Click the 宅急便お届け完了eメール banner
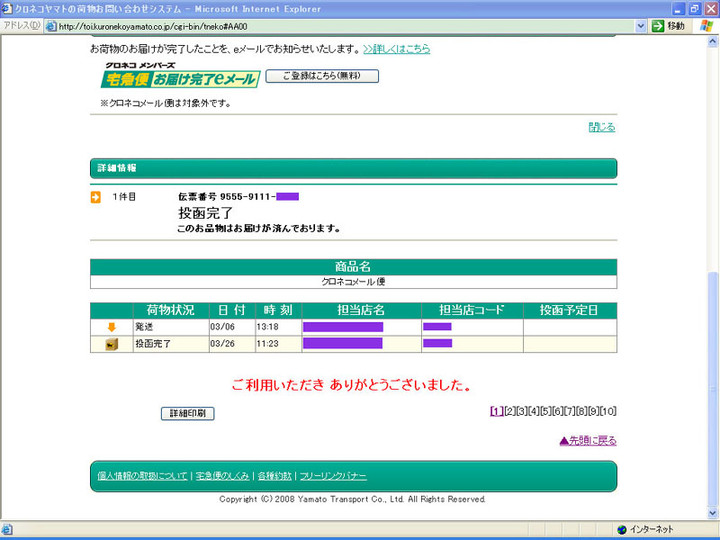This screenshot has width=720, height=540. (x=180, y=79)
